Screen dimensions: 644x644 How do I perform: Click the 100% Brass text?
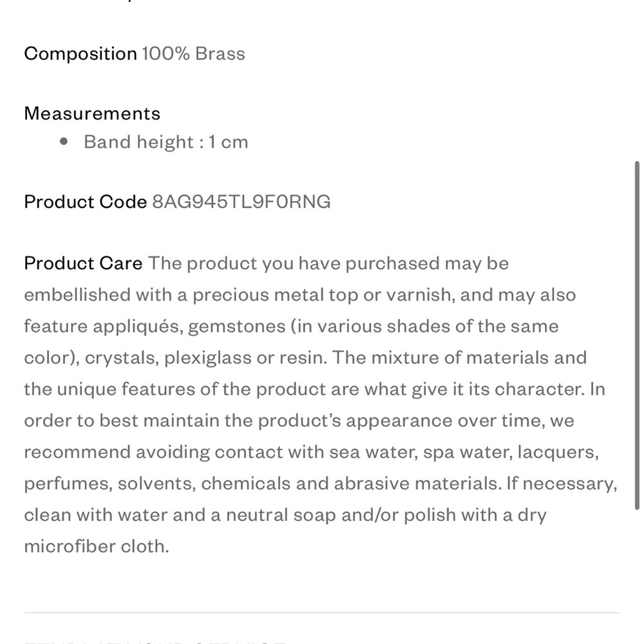point(193,53)
